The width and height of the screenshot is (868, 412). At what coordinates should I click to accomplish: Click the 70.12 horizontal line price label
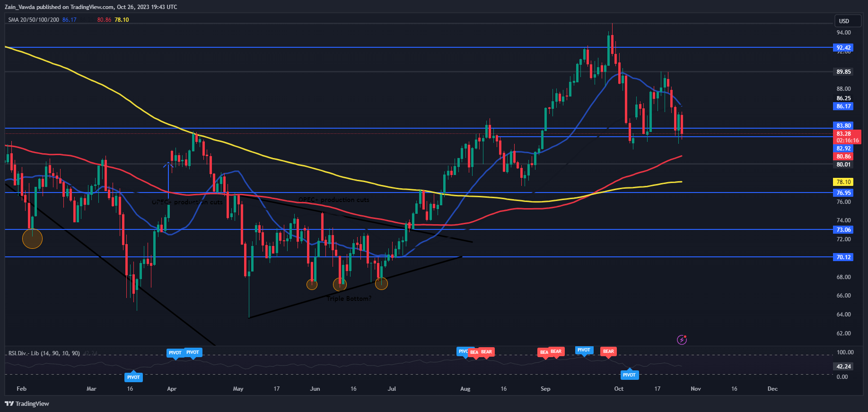click(843, 257)
